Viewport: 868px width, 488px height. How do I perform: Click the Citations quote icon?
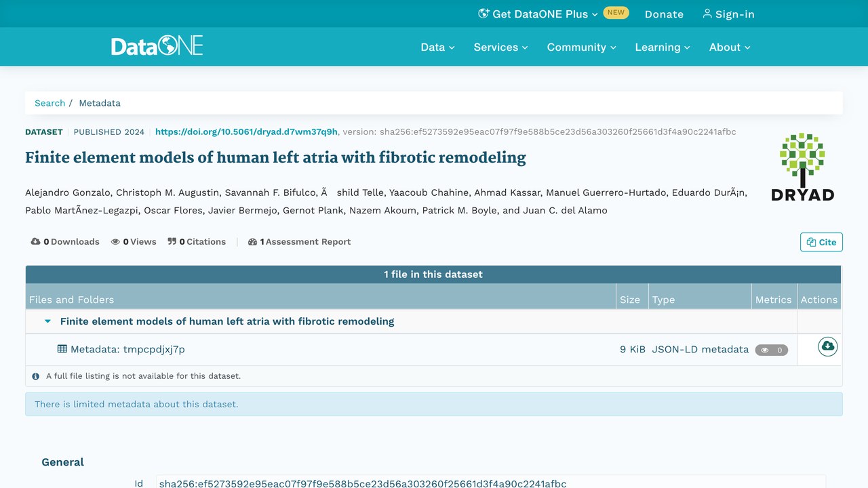172,241
